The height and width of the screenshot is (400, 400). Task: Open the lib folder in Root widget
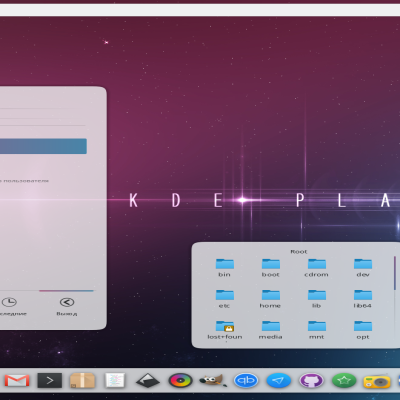click(317, 299)
